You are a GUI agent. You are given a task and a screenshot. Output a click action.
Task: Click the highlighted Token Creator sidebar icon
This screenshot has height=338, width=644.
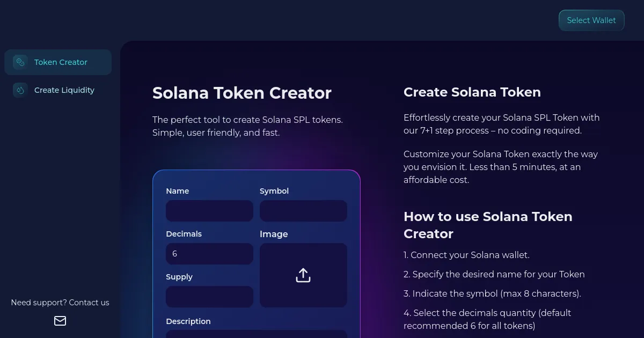coord(20,62)
